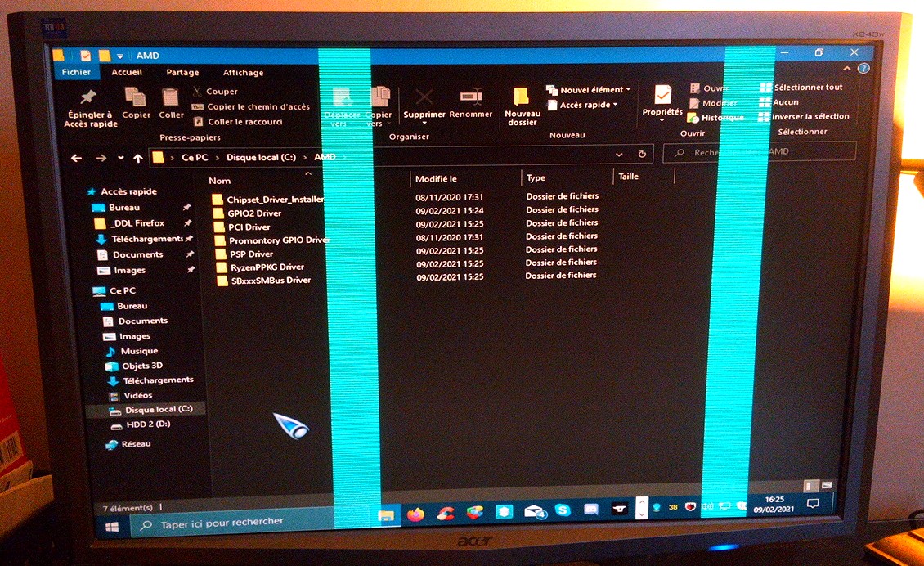
Task: Click Coller le raccourci
Action: (239, 121)
